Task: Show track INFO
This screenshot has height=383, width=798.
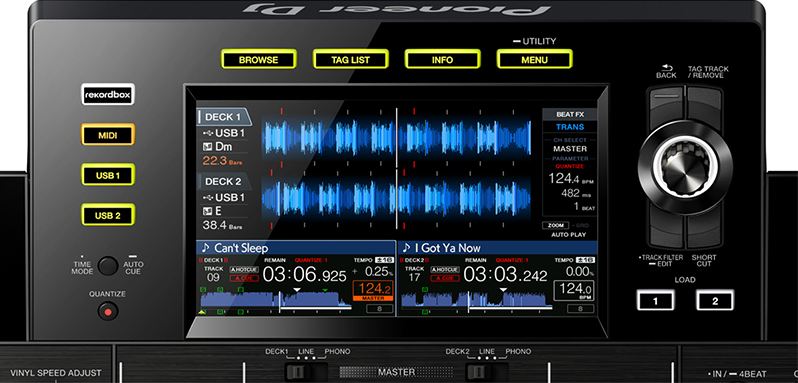Action: [442, 59]
